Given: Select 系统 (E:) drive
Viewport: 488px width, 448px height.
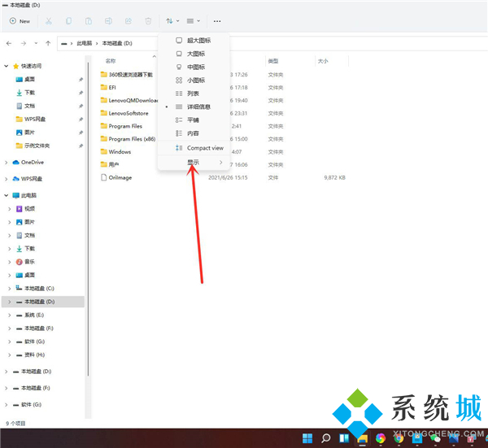Looking at the screenshot, I should (34, 315).
